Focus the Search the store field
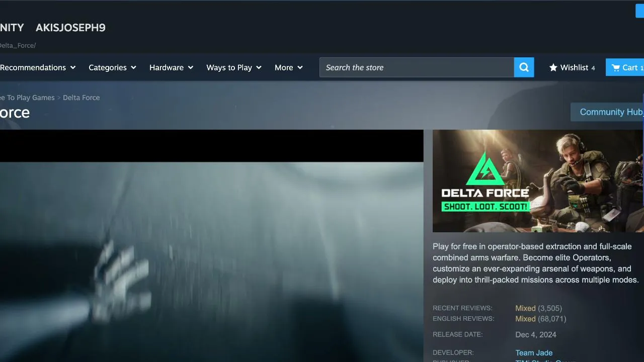Screen dimensions: 644x362 417,67
